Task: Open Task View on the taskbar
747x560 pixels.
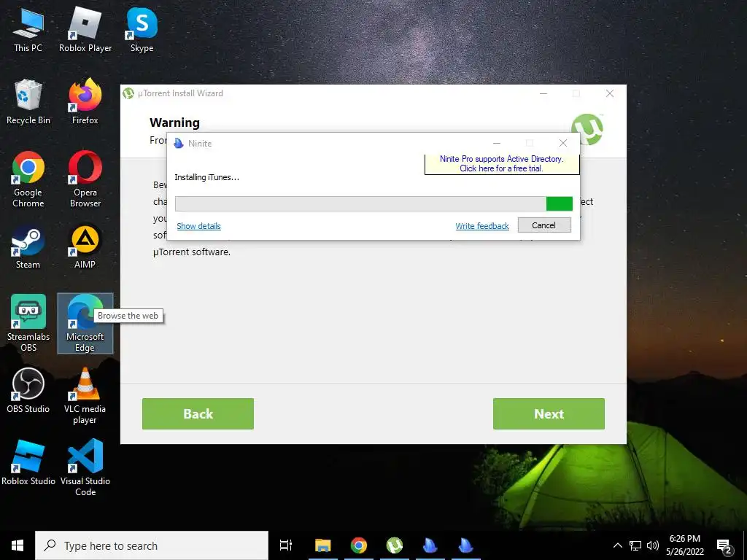Action: (286, 545)
